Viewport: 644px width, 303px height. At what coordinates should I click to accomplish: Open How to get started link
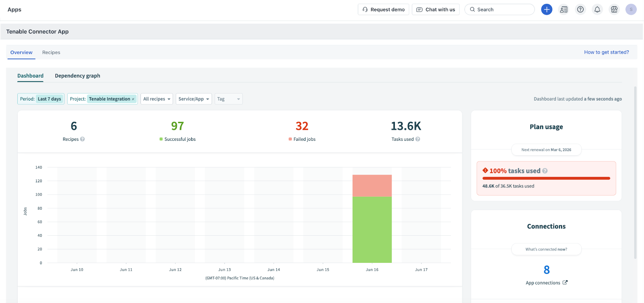pyautogui.click(x=607, y=52)
